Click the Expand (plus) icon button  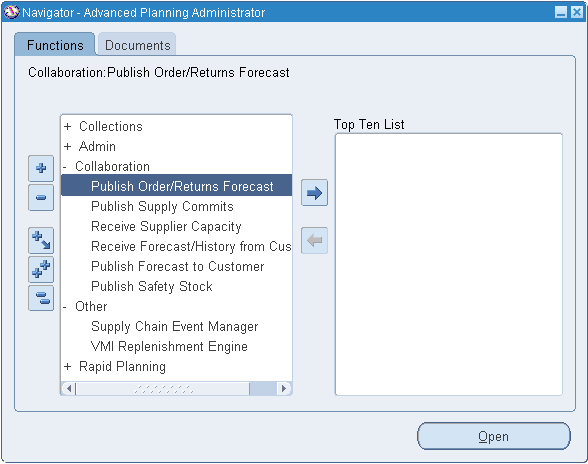41,168
